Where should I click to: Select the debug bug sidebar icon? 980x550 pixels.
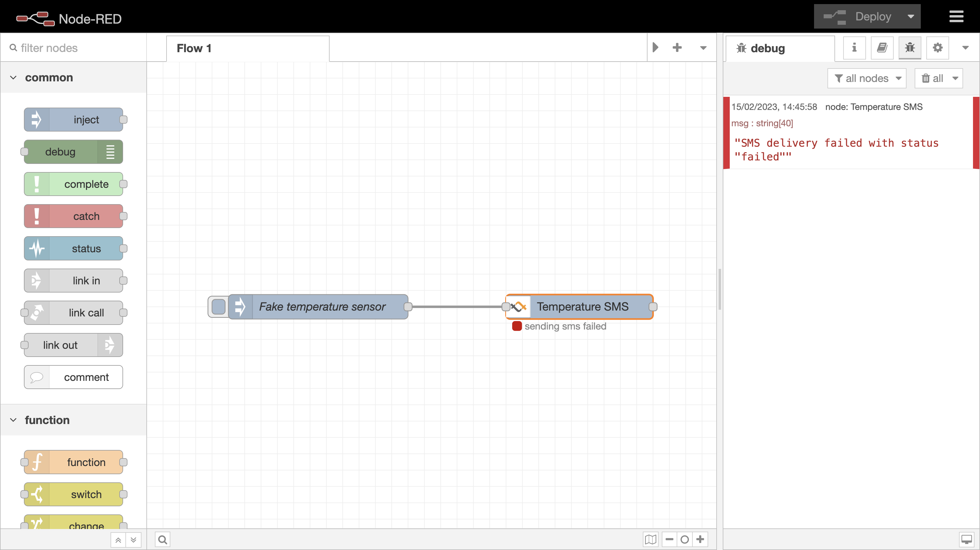pos(910,48)
